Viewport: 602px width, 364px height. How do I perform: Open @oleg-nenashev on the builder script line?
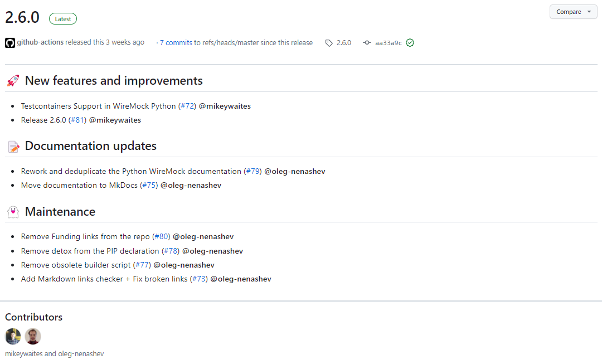pos(184,265)
